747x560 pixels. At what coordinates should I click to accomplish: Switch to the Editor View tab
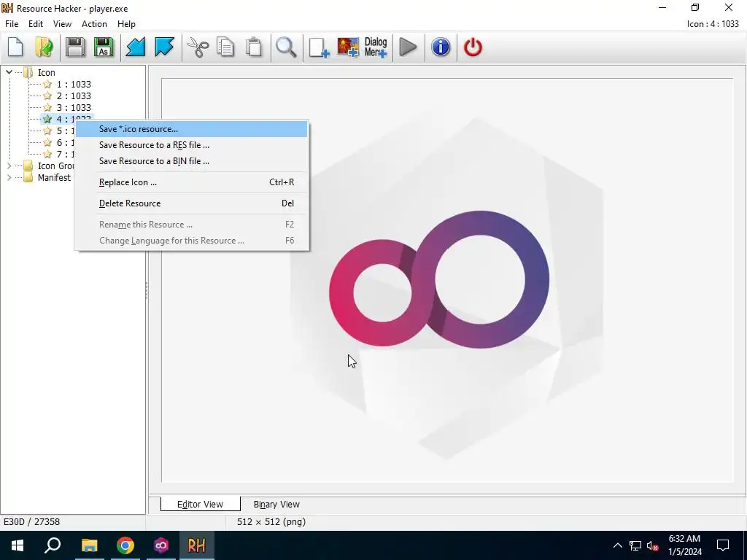(200, 505)
